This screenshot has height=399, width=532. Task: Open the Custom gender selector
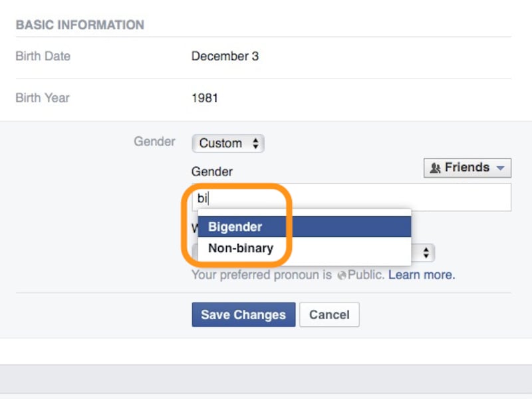coord(228,144)
